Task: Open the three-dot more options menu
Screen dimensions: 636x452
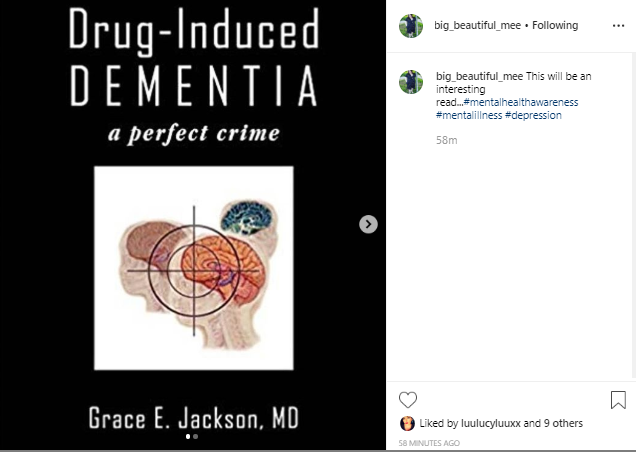Action: [618, 26]
